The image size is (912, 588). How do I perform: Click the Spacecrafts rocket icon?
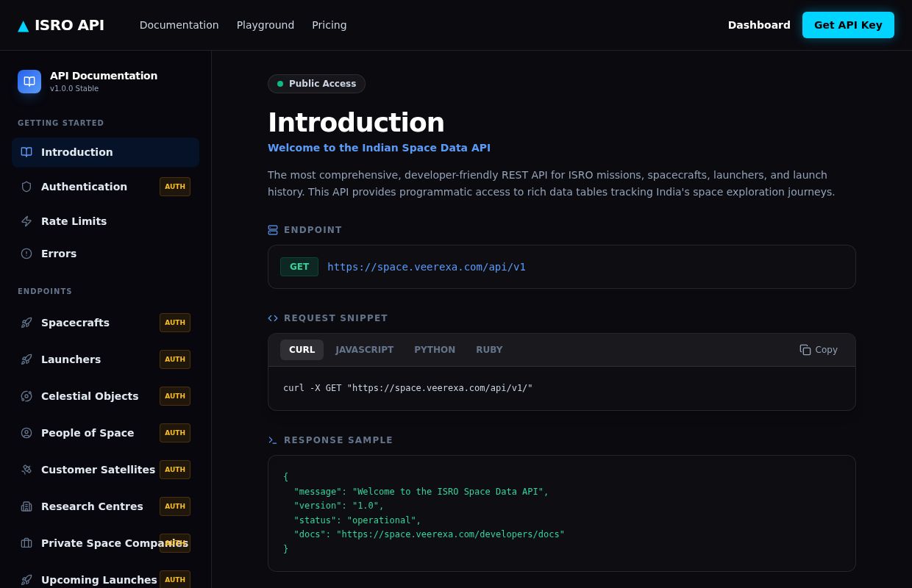(26, 323)
